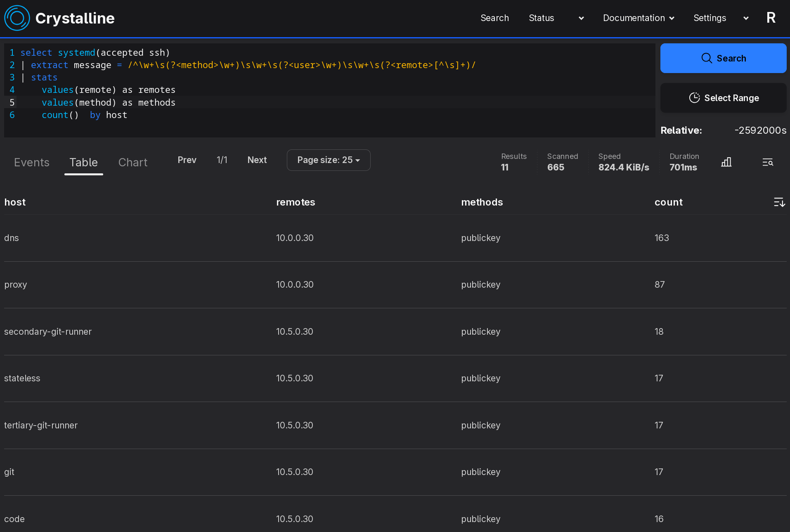The height and width of the screenshot is (532, 790).
Task: Click count value 87
Action: [660, 284]
